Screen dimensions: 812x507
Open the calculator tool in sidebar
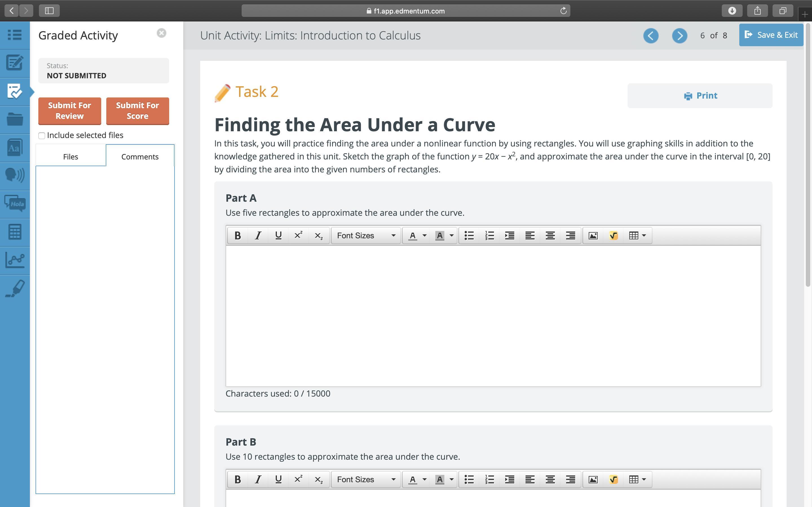[x=15, y=232]
